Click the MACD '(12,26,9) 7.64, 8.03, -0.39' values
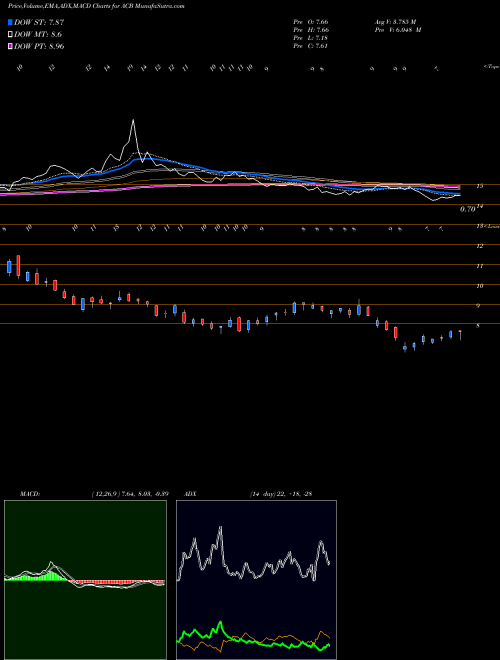The height and width of the screenshot is (660, 500). (130, 494)
